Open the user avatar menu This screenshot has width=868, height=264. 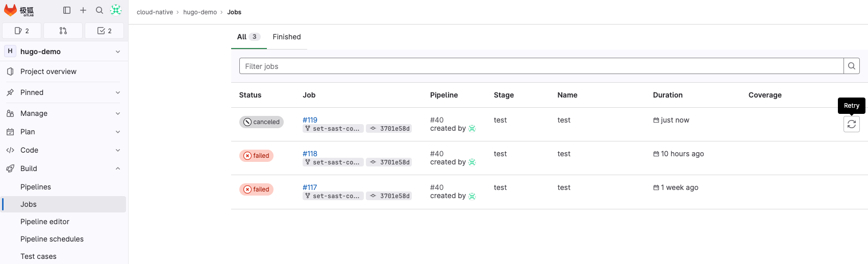tap(116, 10)
